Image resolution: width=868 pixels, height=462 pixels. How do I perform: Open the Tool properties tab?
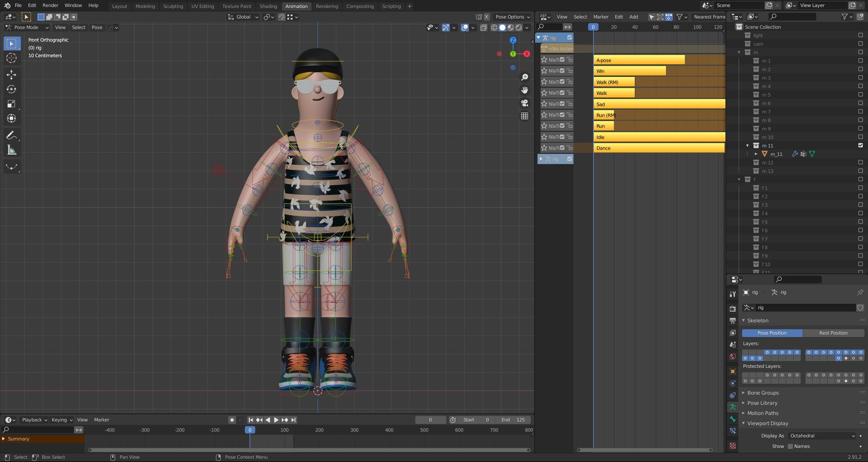733,294
